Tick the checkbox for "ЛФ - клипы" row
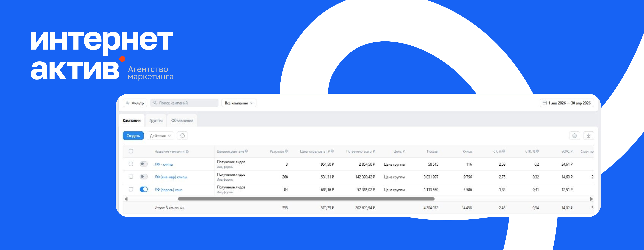Image resolution: width=644 pixels, height=250 pixels. tap(131, 164)
